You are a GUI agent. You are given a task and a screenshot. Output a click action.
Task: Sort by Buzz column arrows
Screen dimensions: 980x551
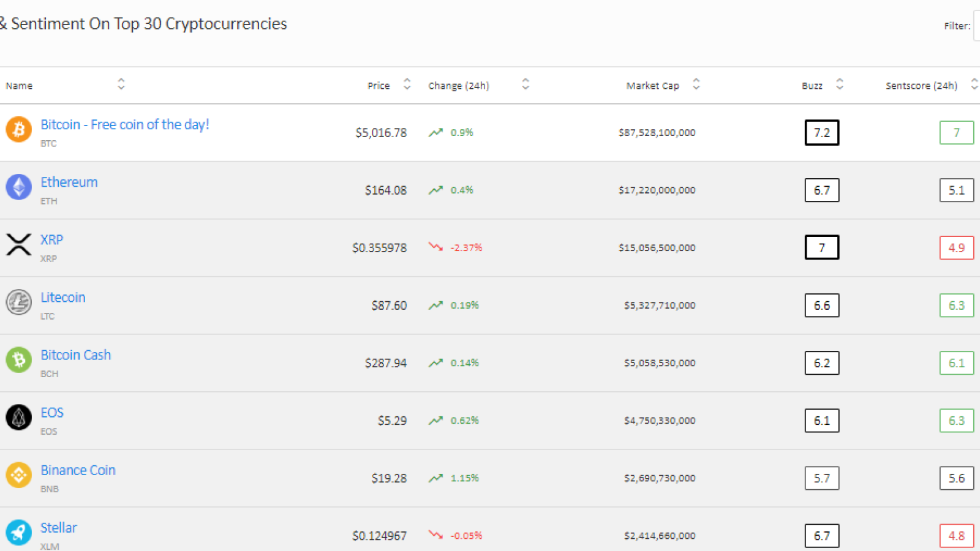840,84
